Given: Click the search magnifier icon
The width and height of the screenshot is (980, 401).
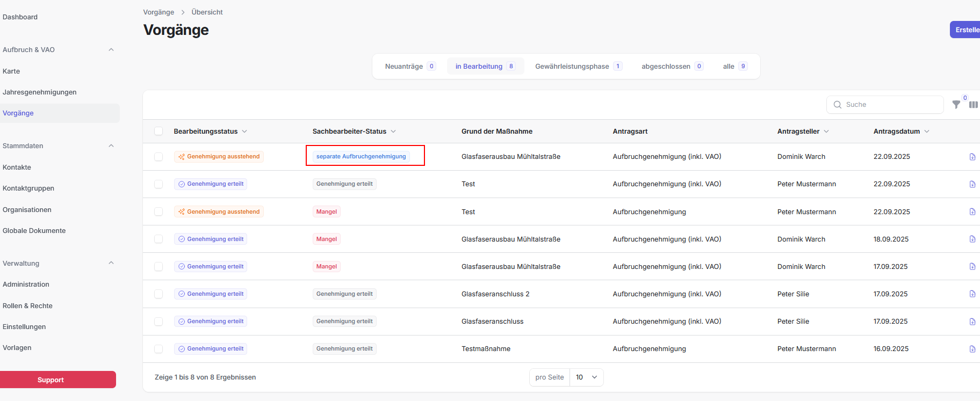Looking at the screenshot, I should 837,105.
